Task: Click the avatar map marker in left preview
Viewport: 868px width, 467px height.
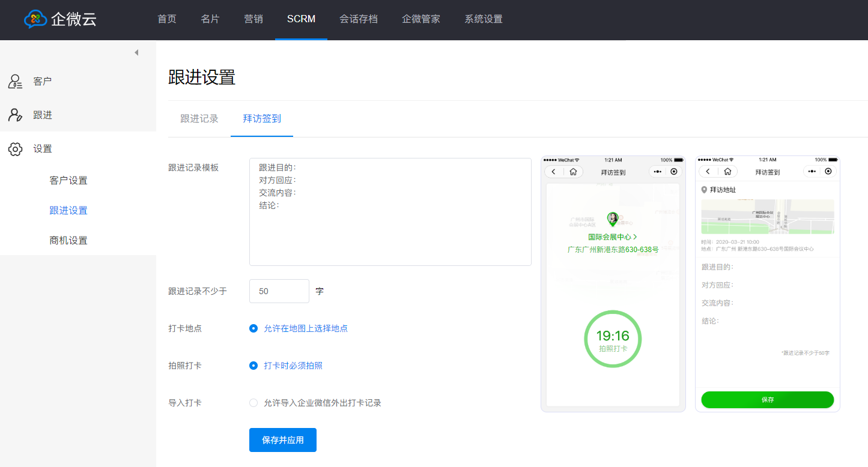Action: 612,219
